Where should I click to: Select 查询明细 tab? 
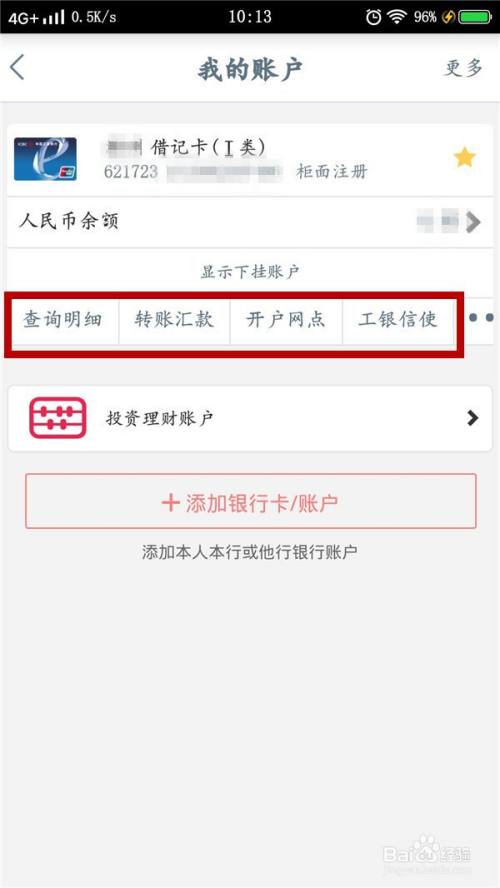click(x=63, y=319)
